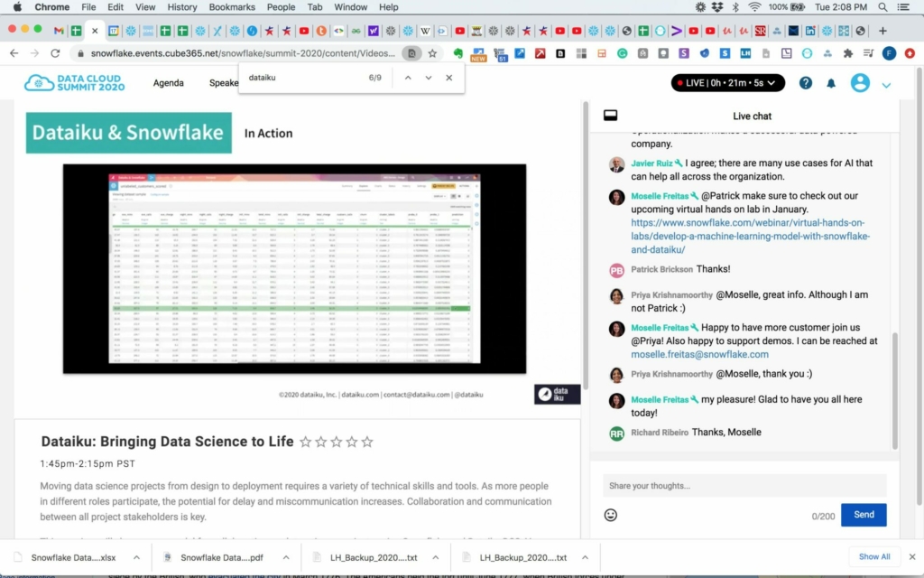Click the Share your thoughts input

tap(744, 485)
